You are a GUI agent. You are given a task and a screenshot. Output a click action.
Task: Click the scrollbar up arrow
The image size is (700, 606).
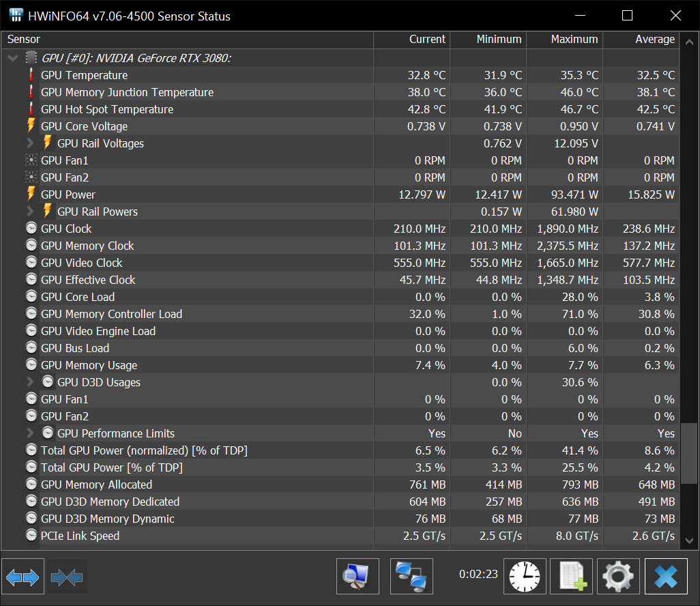point(689,42)
